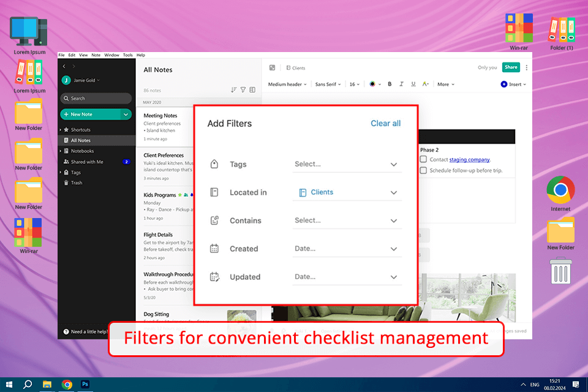Open the Client Preferences note
This screenshot has width=588, height=392.
pyautogui.click(x=165, y=167)
